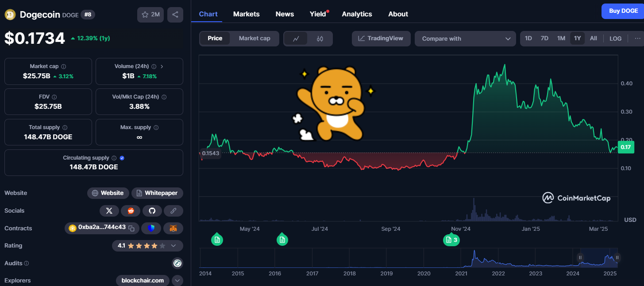Expand the Explorers list chevron
Image resolution: width=644 pixels, height=286 pixels.
[x=177, y=281]
